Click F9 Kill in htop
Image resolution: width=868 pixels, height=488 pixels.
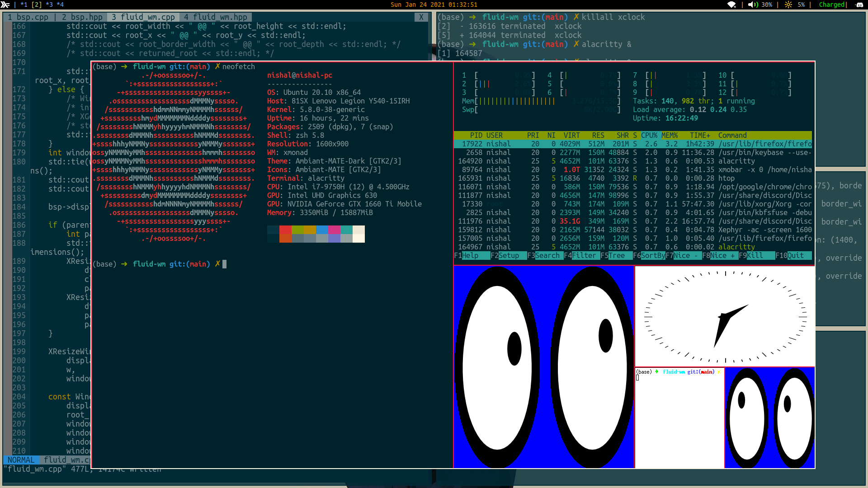click(x=755, y=255)
